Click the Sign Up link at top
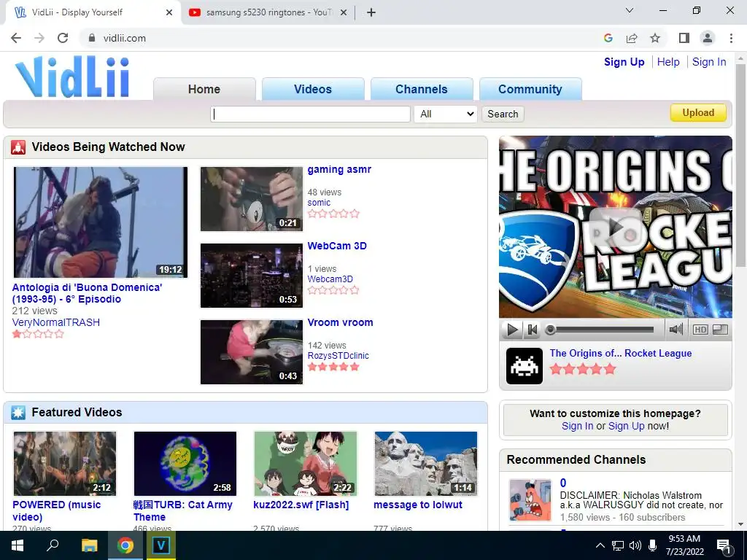 click(624, 62)
